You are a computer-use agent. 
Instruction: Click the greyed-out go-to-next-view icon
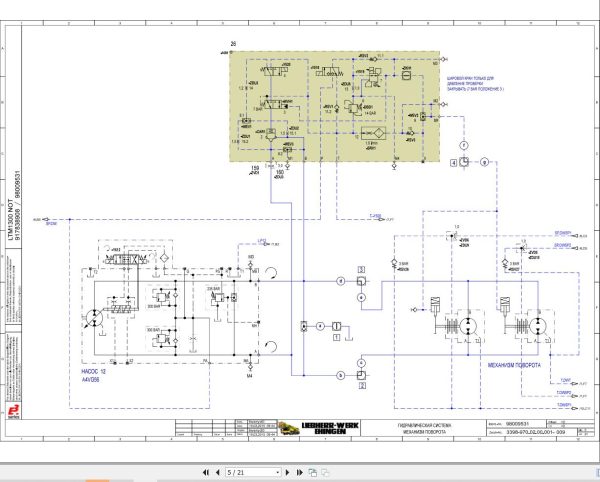pyautogui.click(x=325, y=472)
